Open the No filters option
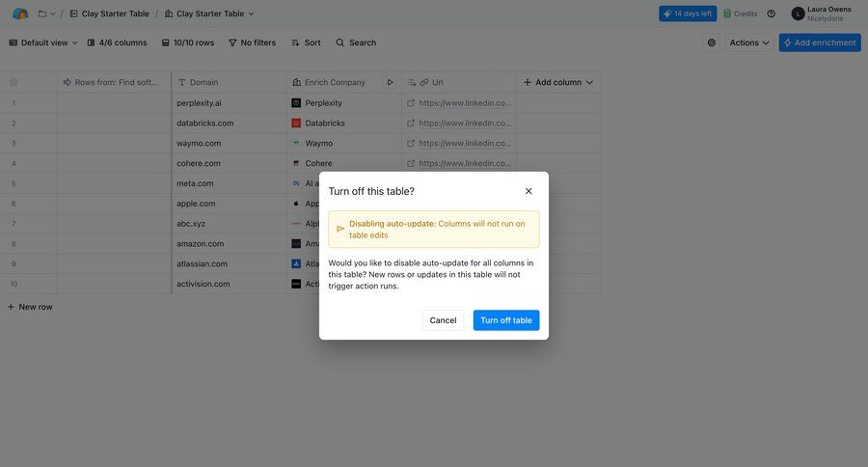This screenshot has width=868, height=467. coord(252,42)
